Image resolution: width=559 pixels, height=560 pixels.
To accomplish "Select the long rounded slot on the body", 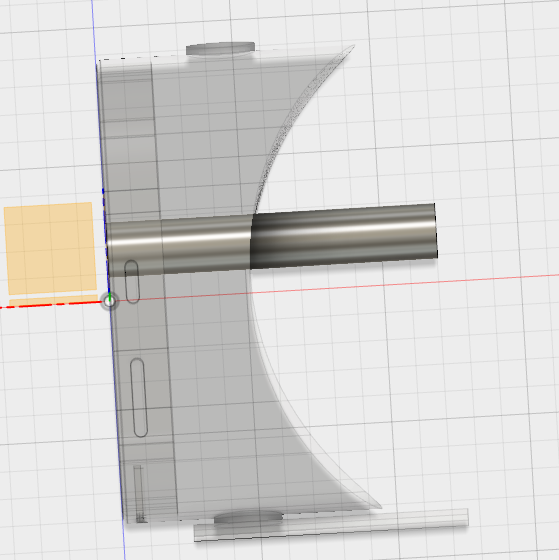I will click(x=139, y=398).
